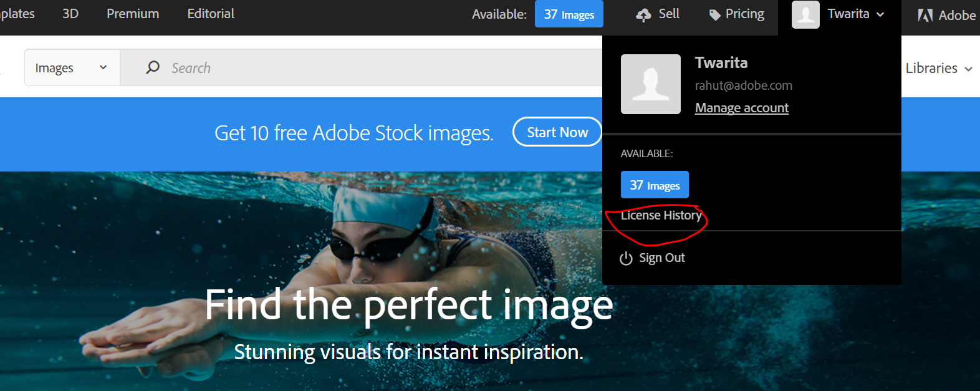Image resolution: width=980 pixels, height=391 pixels.
Task: Click the Sign Out power icon
Action: [626, 258]
